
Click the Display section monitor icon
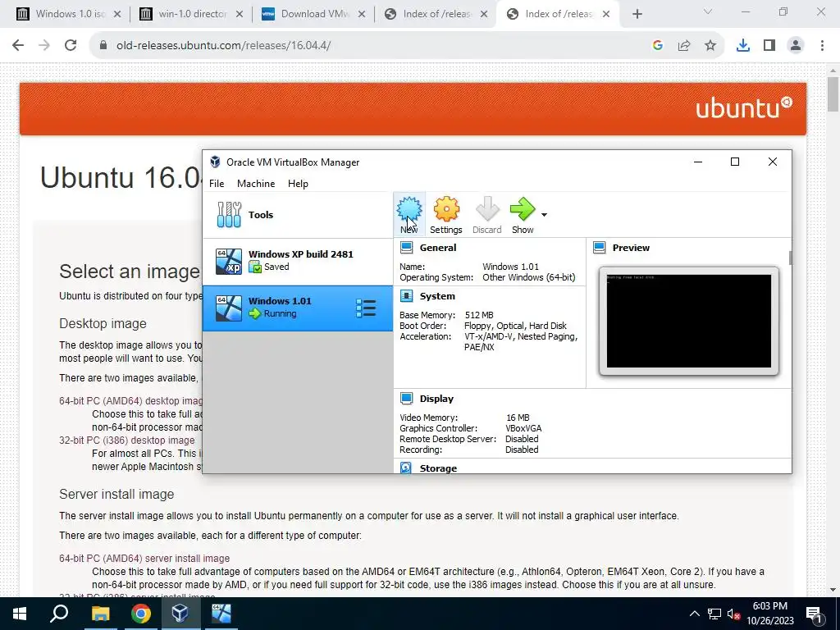tap(407, 399)
